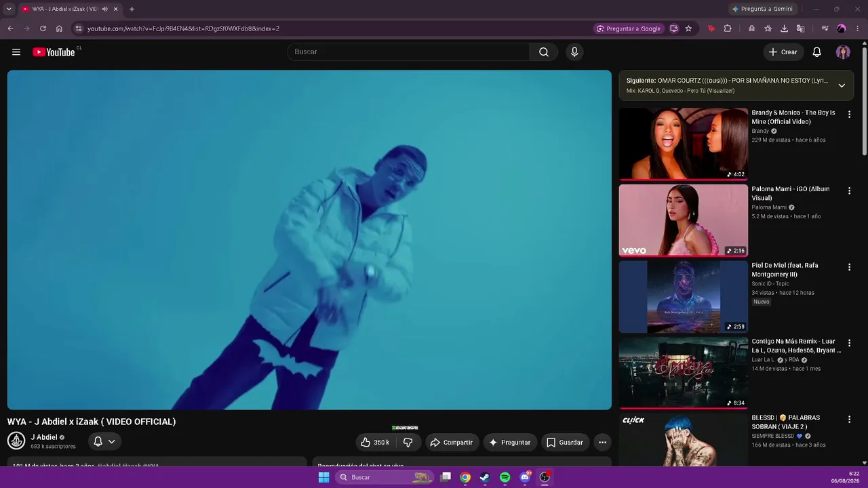
Task: Click the Compartir button
Action: pyautogui.click(x=452, y=443)
